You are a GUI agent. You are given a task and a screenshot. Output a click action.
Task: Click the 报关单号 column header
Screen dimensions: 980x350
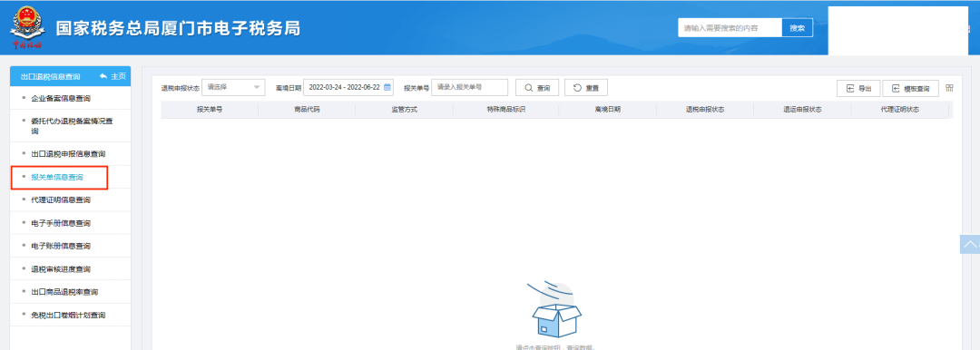210,110
